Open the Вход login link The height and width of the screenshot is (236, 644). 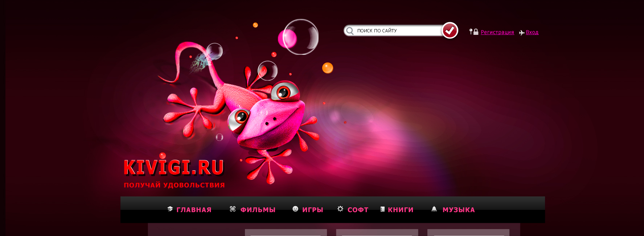pos(532,32)
